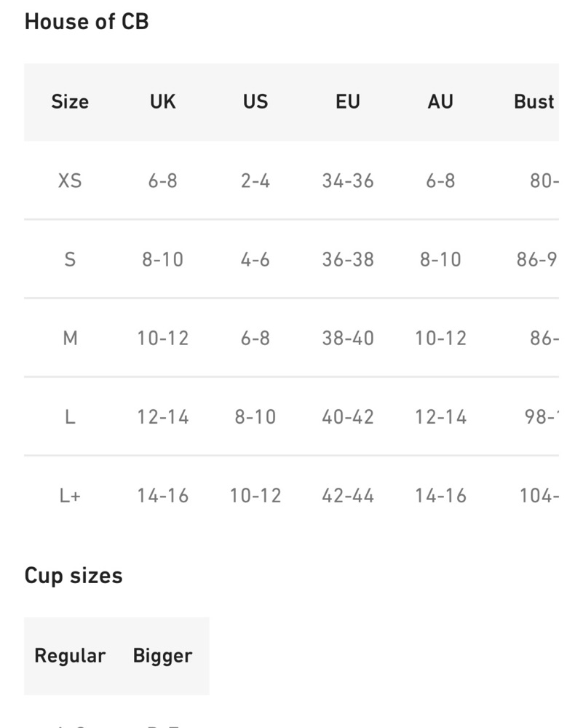Click the Size column header
The width and height of the screenshot is (583, 728).
pos(70,102)
